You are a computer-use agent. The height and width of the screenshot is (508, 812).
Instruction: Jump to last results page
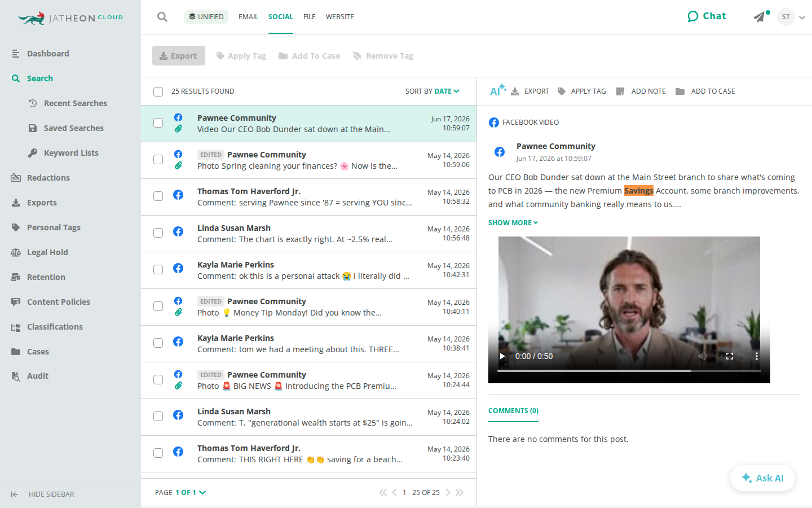(460, 493)
